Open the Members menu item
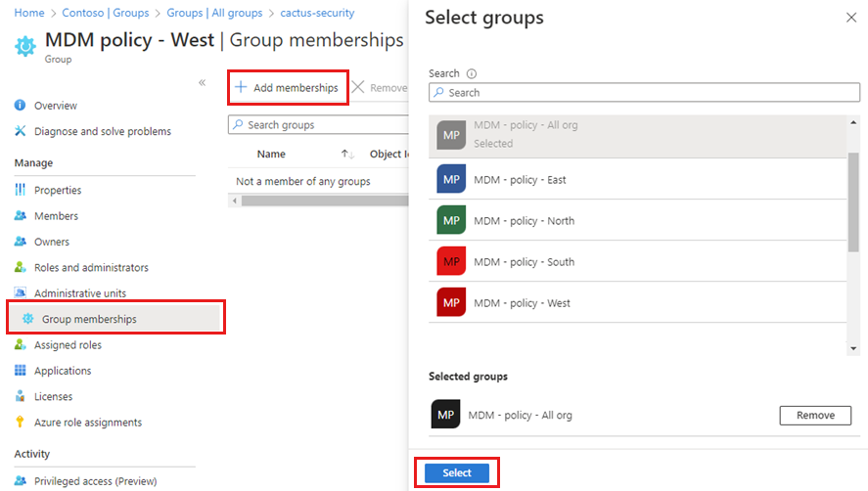This screenshot has width=868, height=491. tap(56, 216)
